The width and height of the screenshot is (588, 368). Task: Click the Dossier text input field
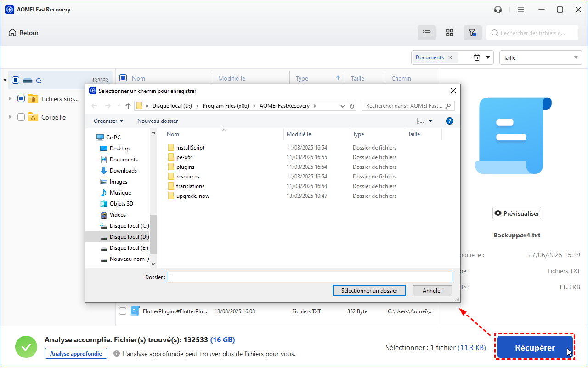pyautogui.click(x=310, y=277)
